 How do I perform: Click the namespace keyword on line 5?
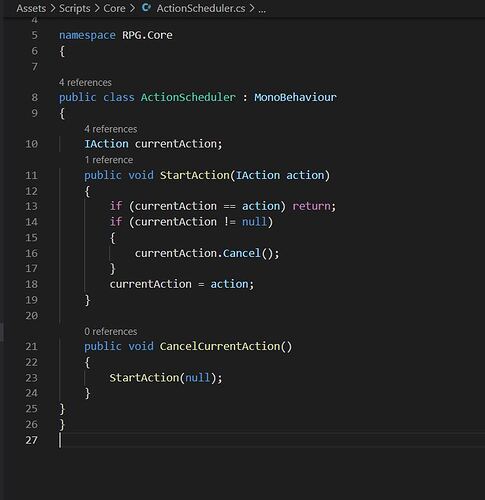(87, 35)
